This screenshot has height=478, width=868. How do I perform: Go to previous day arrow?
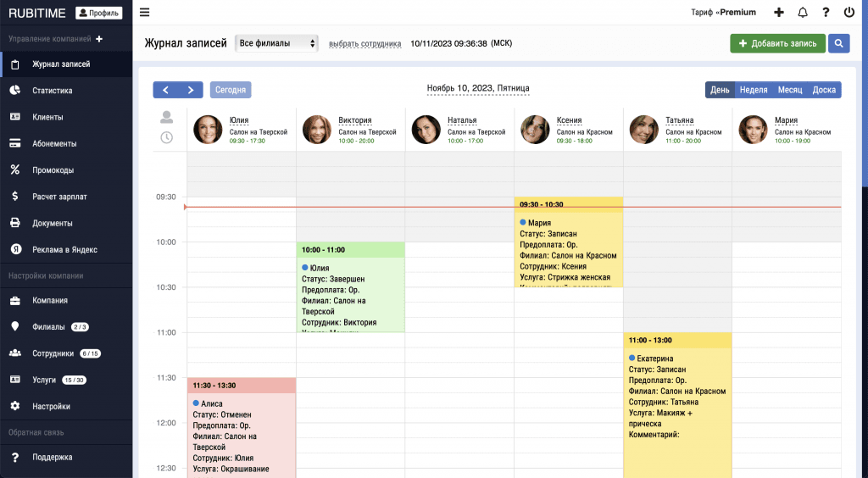(x=165, y=90)
